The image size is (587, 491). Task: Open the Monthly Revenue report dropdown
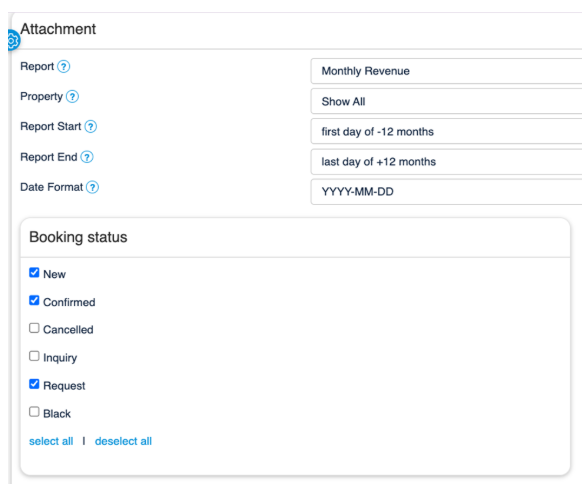446,71
